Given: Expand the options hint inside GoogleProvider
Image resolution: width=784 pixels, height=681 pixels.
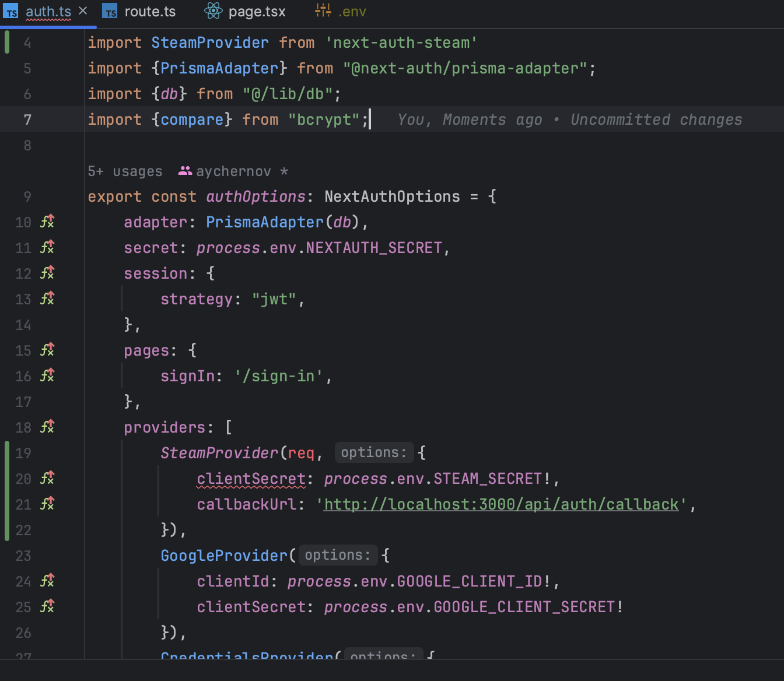Looking at the screenshot, I should pos(337,554).
